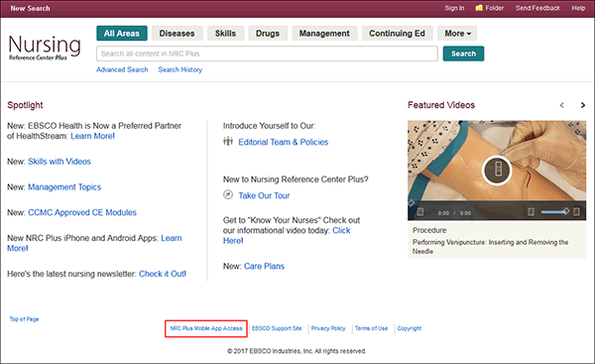Open the Skills tab

pyautogui.click(x=225, y=34)
